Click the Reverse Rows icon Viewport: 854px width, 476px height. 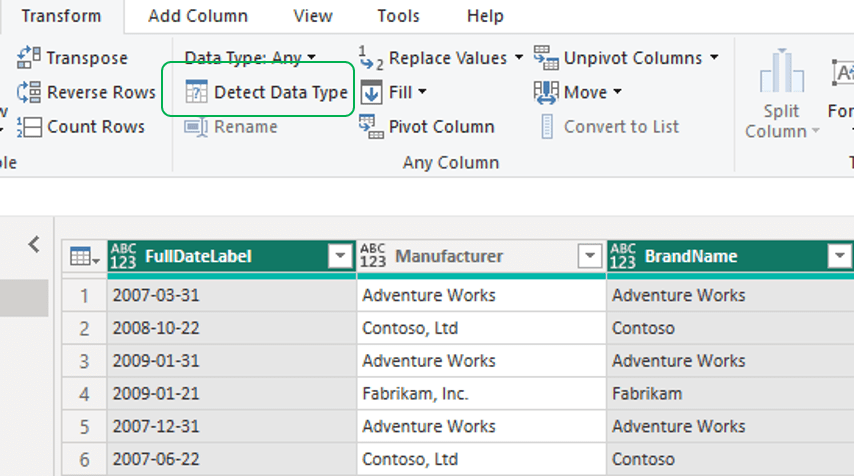29,92
